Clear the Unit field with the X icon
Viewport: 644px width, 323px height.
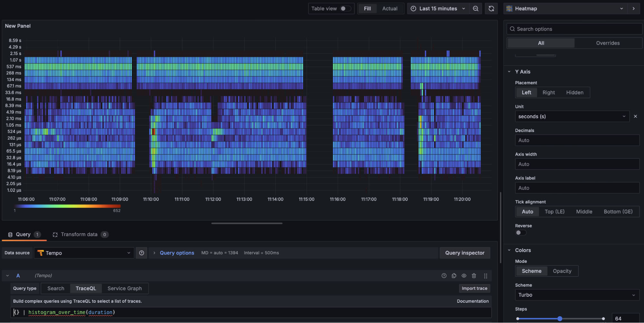click(635, 116)
